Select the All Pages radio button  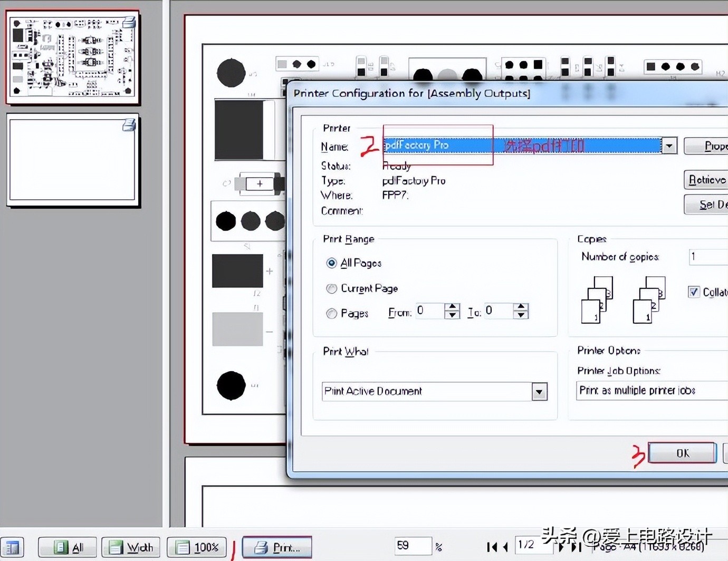[x=331, y=263]
